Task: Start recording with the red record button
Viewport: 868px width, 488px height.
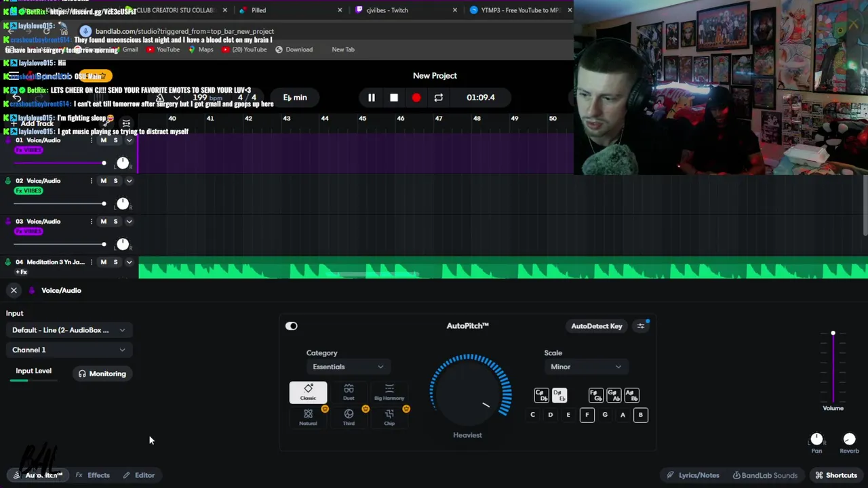Action: [416, 98]
